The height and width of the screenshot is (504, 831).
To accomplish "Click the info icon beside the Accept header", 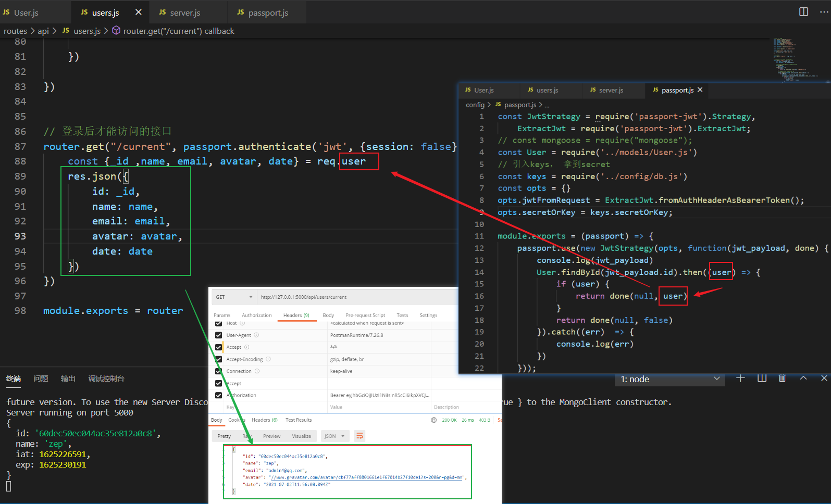I will coord(247,347).
